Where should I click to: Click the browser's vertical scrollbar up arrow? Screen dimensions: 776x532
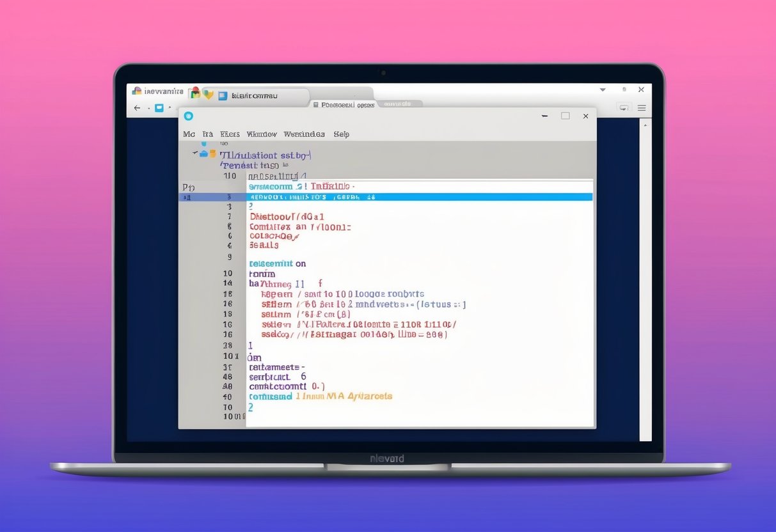(645, 123)
